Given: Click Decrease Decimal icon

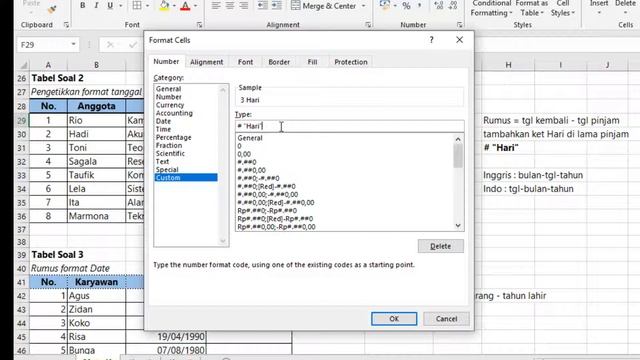Looking at the screenshot, I should (452, 5).
